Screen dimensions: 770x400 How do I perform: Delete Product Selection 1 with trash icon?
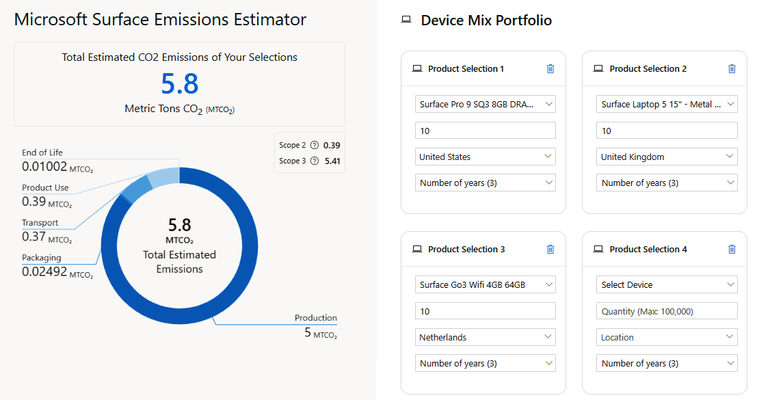tap(550, 69)
